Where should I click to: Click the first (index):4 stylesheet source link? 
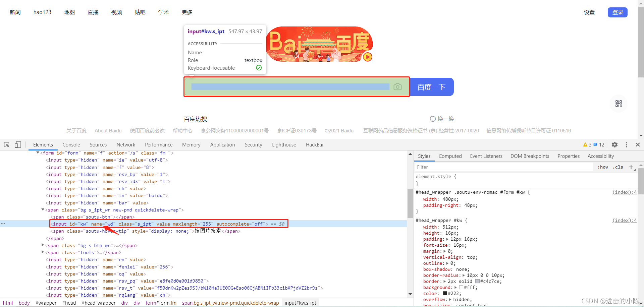[625, 192]
